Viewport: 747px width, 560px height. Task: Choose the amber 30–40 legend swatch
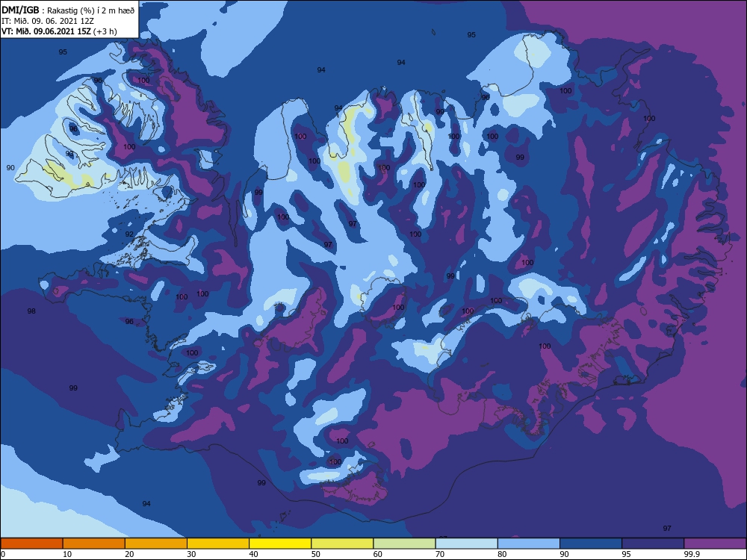218,544
